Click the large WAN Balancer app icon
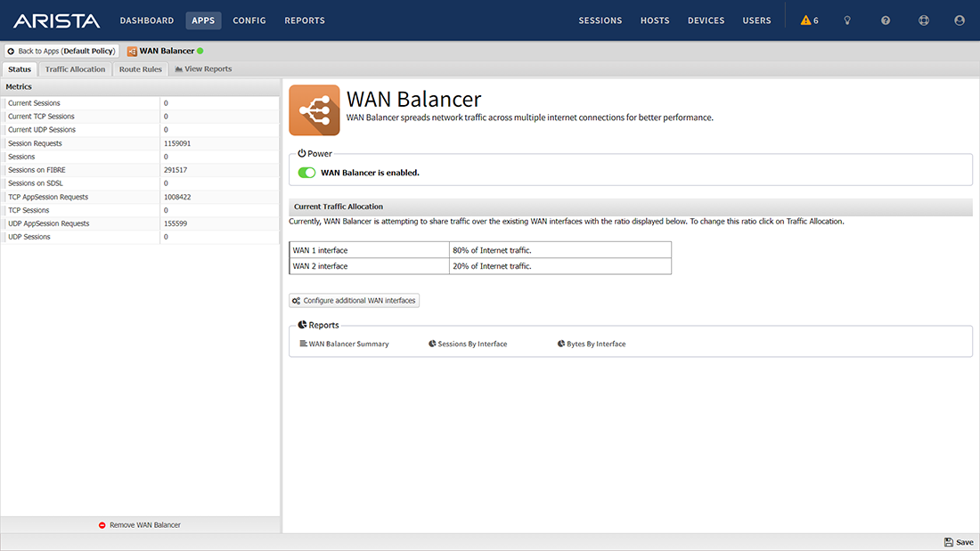980x551 pixels. pyautogui.click(x=314, y=110)
